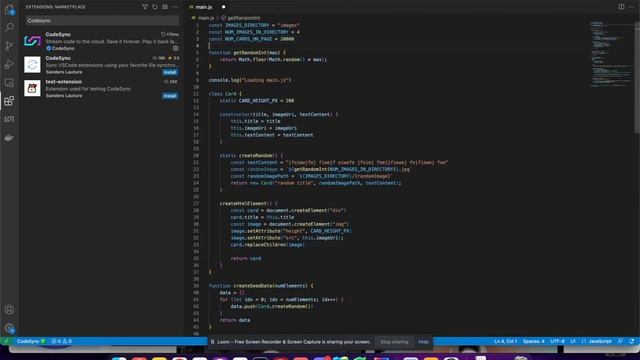Click return data line
The width and height of the screenshot is (640, 360).
(235, 320)
